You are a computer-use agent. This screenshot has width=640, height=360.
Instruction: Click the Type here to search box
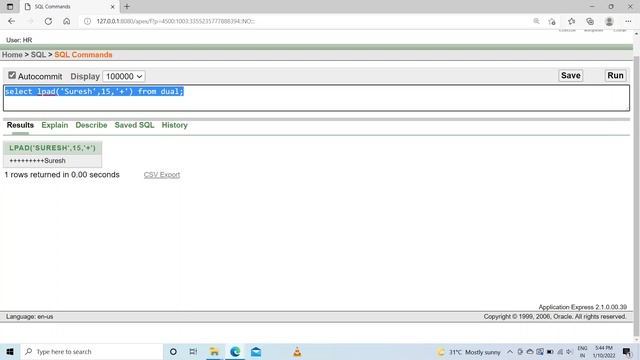click(x=92, y=351)
